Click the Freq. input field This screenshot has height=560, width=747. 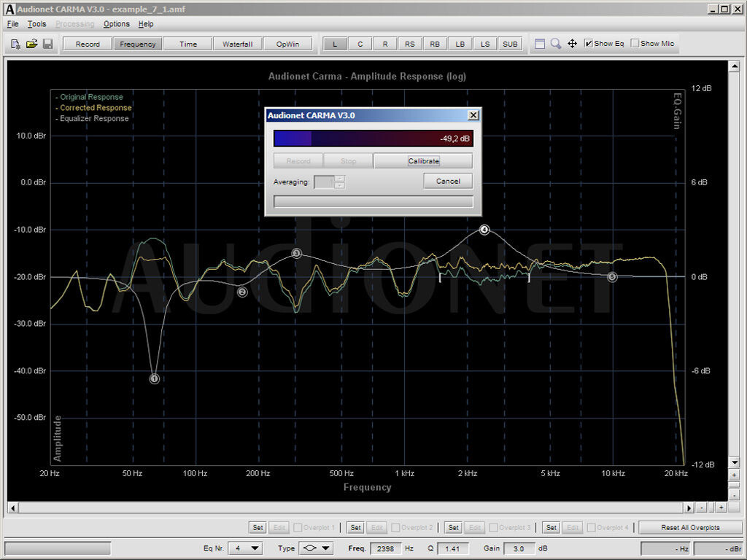[x=385, y=548]
